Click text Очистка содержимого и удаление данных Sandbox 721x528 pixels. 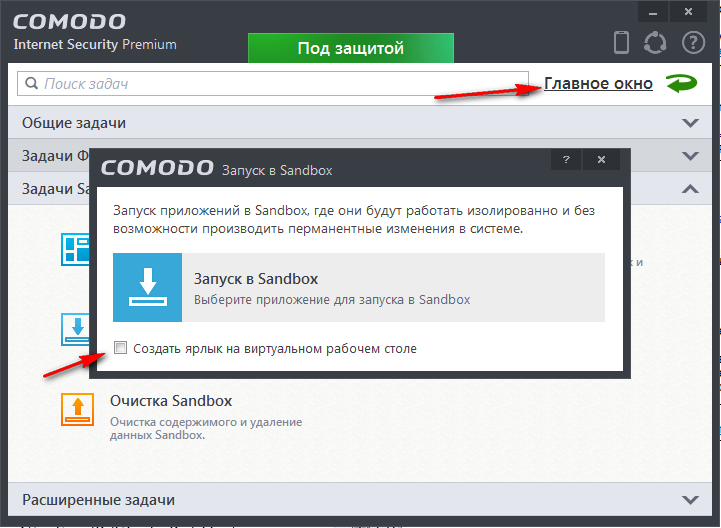(206, 428)
